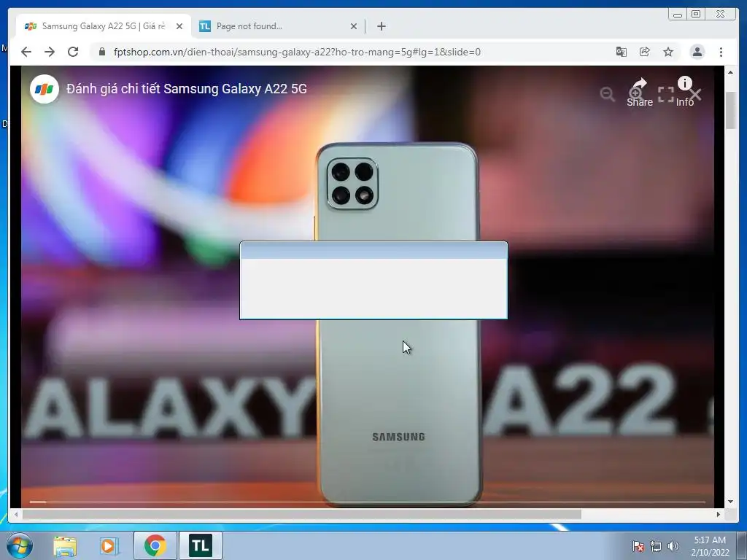Click the FPT channel logo on video

[44, 89]
